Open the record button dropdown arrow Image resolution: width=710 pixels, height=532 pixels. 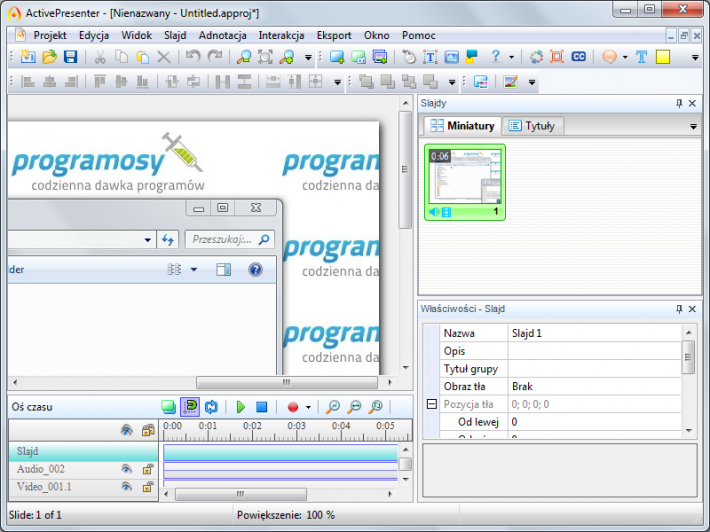(308, 407)
